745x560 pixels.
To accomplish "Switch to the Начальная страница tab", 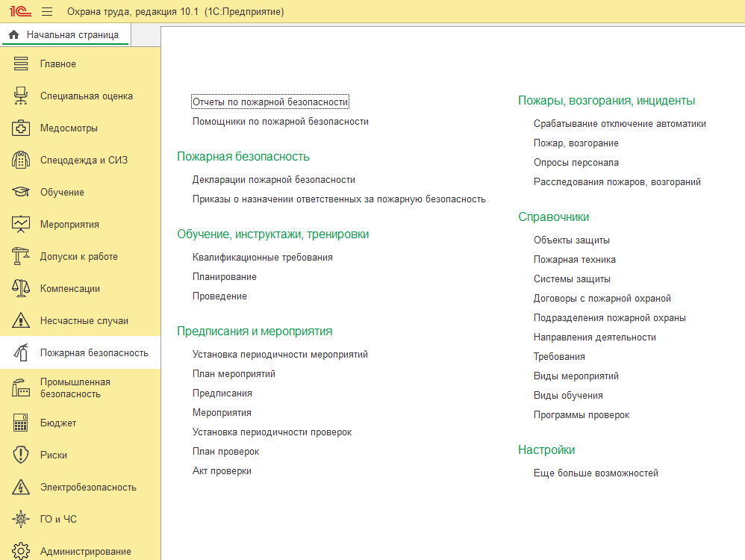I will coord(66,34).
